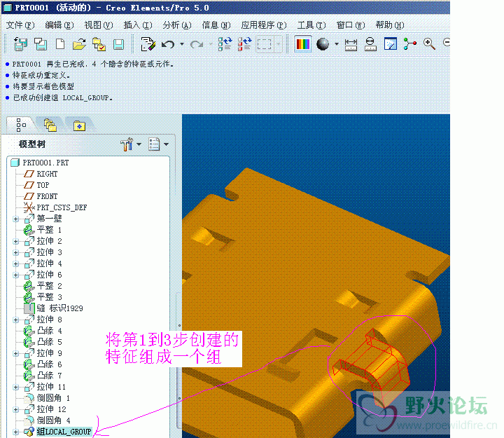Expand the 第一壁 feature node

[15, 219]
